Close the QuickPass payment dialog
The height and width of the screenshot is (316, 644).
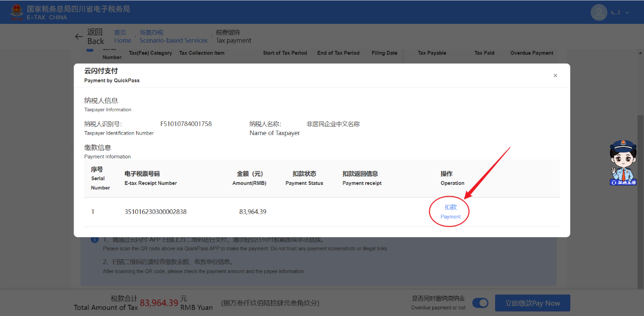tap(555, 76)
